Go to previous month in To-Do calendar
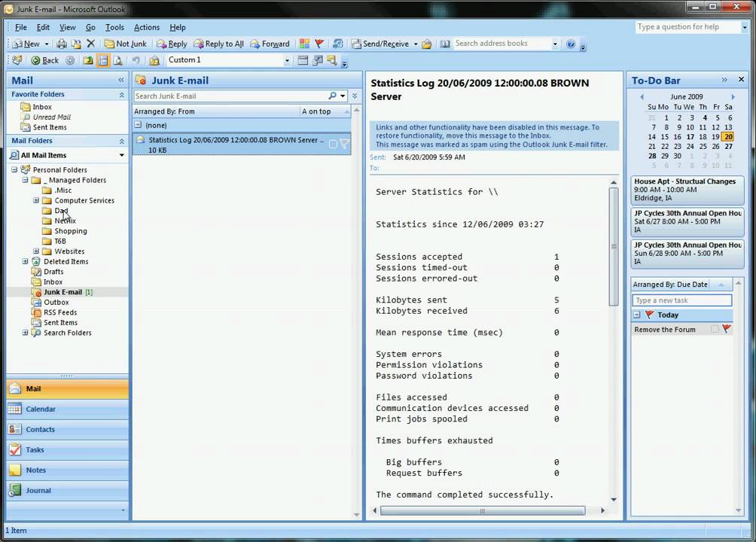The image size is (756, 542). (642, 97)
